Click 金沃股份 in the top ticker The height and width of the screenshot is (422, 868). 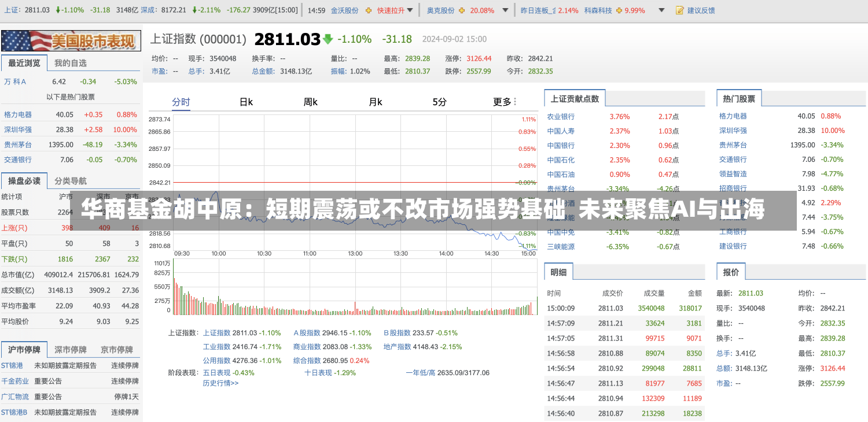(x=344, y=10)
